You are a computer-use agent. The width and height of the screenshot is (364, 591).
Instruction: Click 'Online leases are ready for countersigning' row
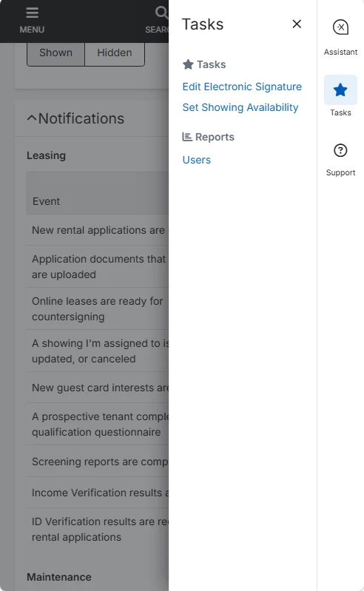pyautogui.click(x=98, y=308)
